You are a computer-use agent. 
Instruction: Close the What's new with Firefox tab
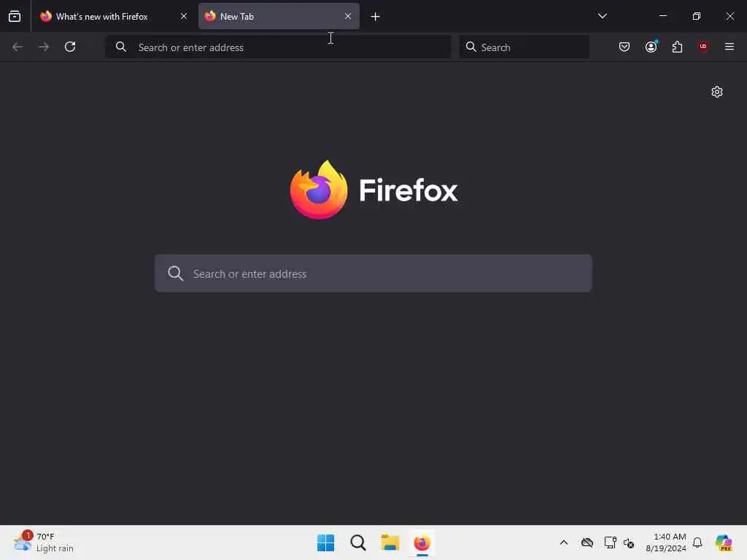[x=184, y=16]
